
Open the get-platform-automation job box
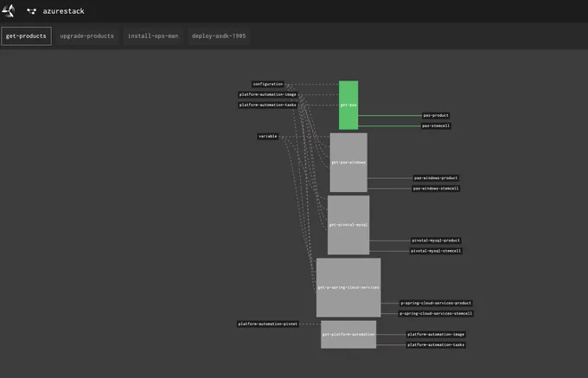[348, 335]
